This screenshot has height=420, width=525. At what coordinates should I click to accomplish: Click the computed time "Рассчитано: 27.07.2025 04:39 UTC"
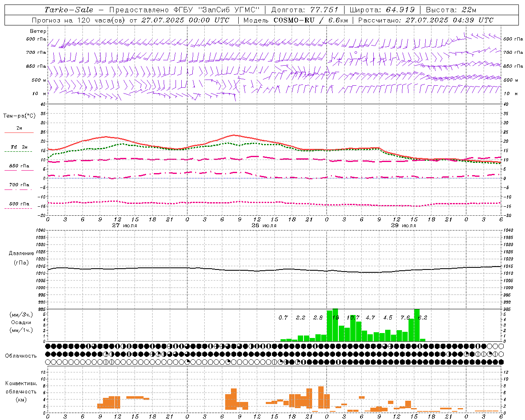click(x=426, y=20)
